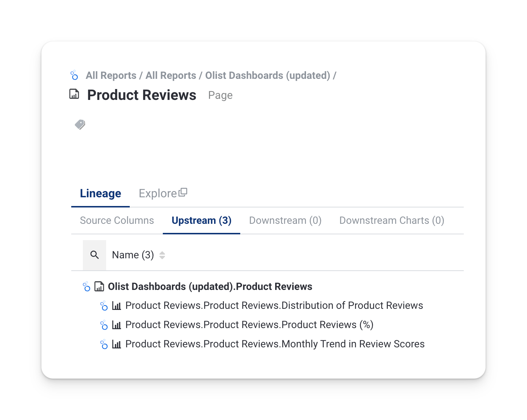Click the chart icon for Distribution of Product Reviews

coord(116,306)
